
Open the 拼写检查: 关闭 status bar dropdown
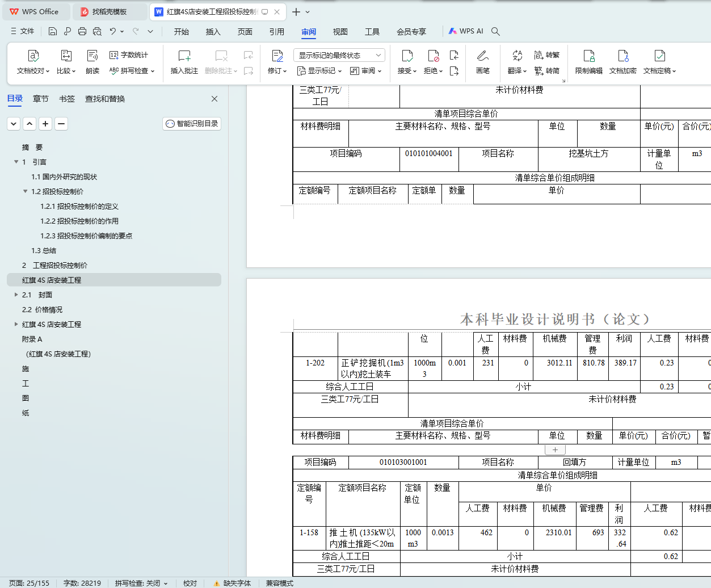click(x=141, y=583)
